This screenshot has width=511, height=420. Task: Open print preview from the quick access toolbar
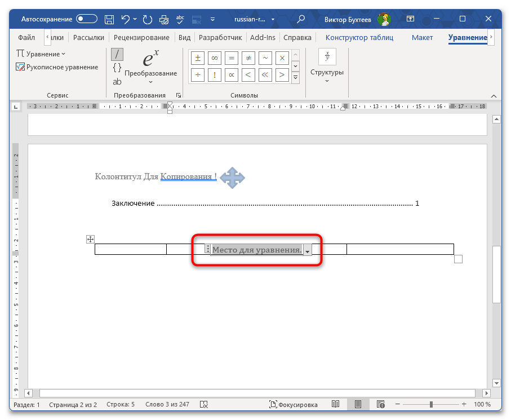pos(163,19)
